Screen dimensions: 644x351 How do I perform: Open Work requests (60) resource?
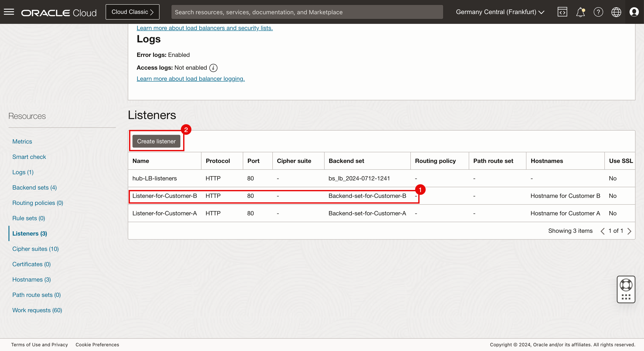(37, 310)
